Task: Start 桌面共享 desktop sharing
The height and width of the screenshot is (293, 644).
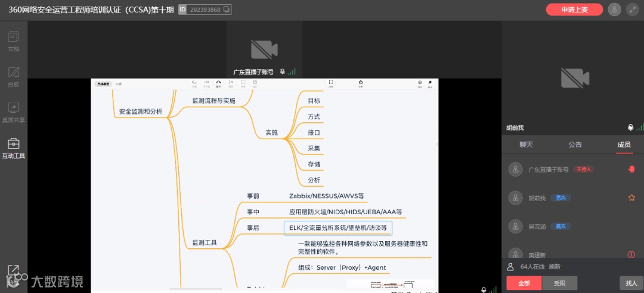Action: coord(14,113)
